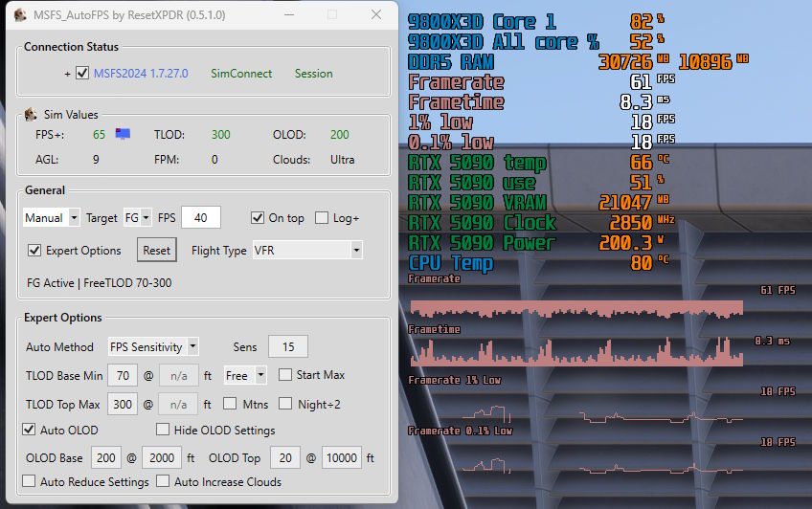Image resolution: width=812 pixels, height=509 pixels.
Task: Click the RTX 5090 VRAM overlay reading
Action: 634,202
